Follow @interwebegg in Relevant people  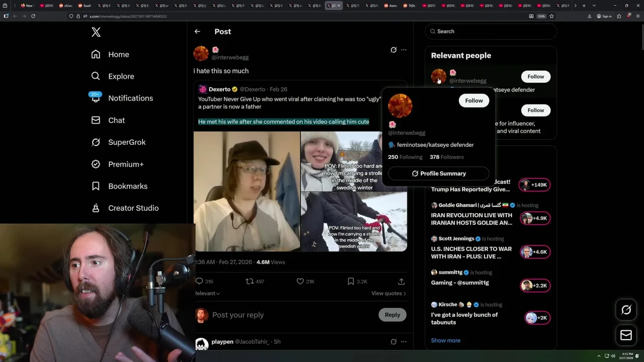[x=536, y=76]
